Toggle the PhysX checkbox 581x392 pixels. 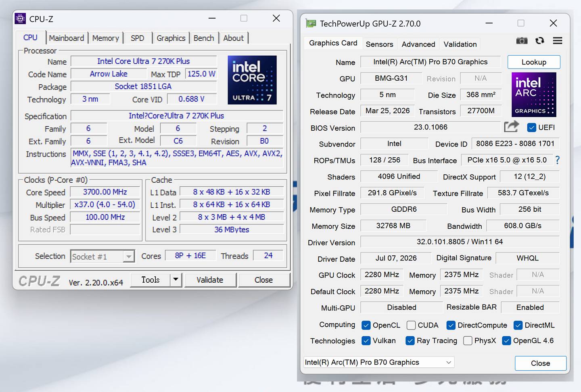coord(468,341)
